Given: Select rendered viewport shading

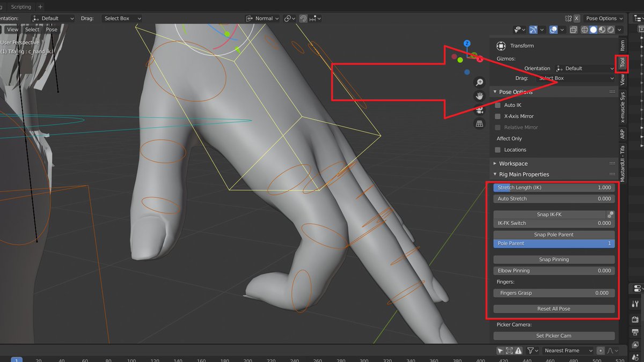Looking at the screenshot, I should (x=612, y=30).
